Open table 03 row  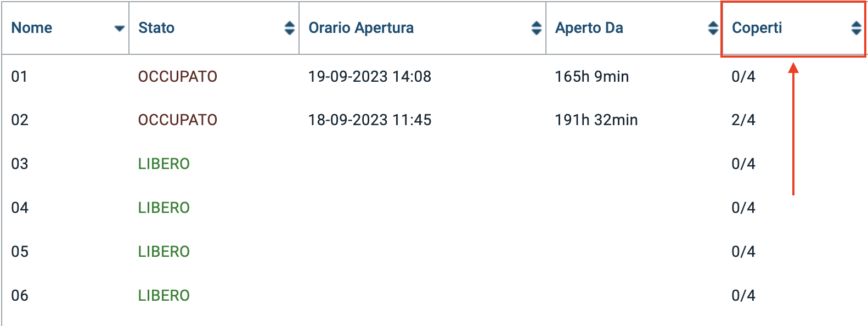point(20,164)
